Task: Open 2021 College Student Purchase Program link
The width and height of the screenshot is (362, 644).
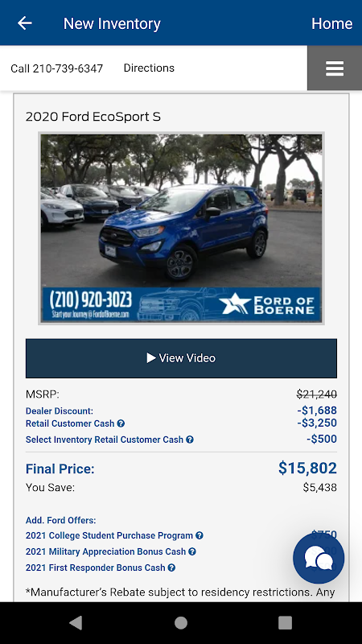Action: (x=109, y=535)
